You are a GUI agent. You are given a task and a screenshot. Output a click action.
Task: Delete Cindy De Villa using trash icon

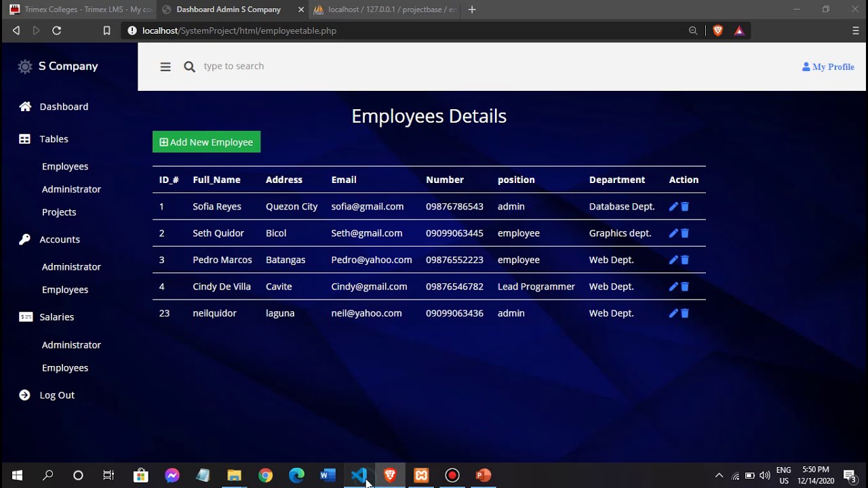(x=685, y=287)
